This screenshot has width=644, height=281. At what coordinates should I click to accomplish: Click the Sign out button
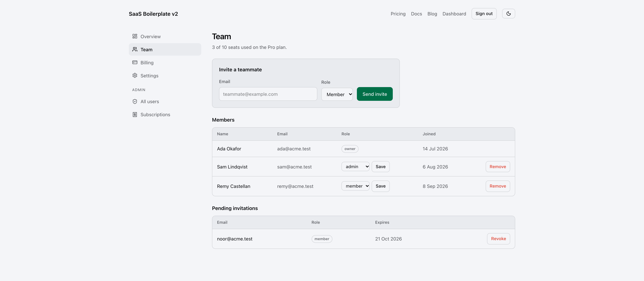484,14
